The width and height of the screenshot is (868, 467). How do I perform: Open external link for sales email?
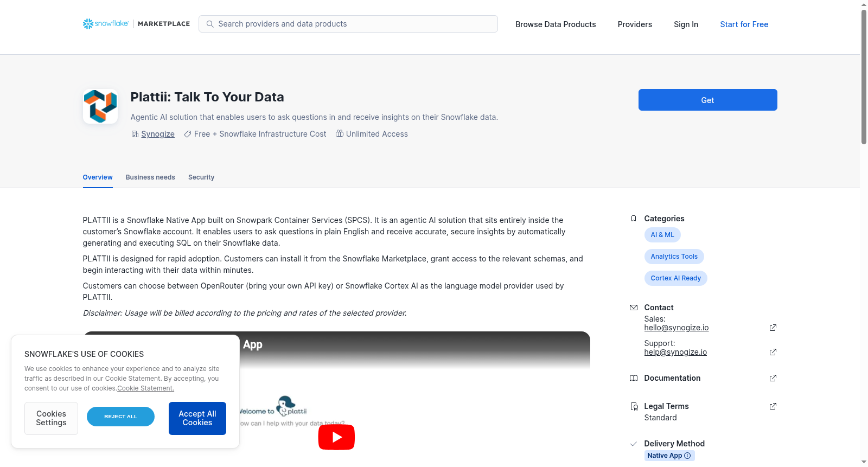773,328
